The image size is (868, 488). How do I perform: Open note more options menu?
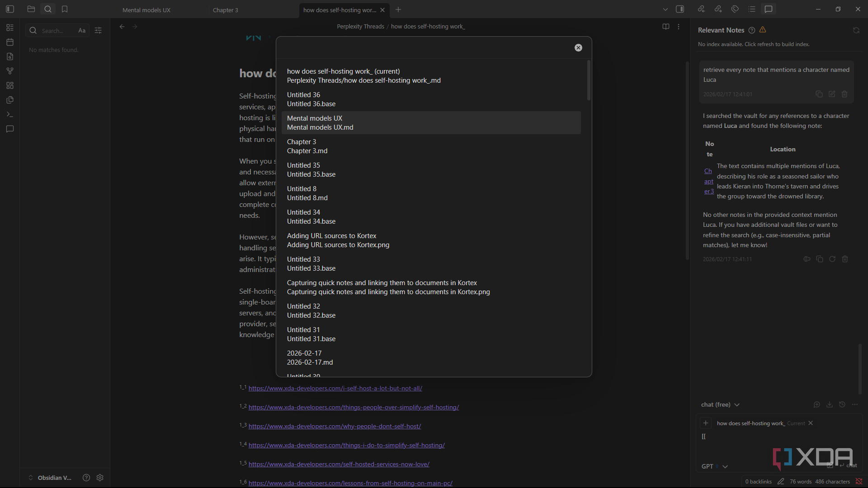[x=679, y=27]
